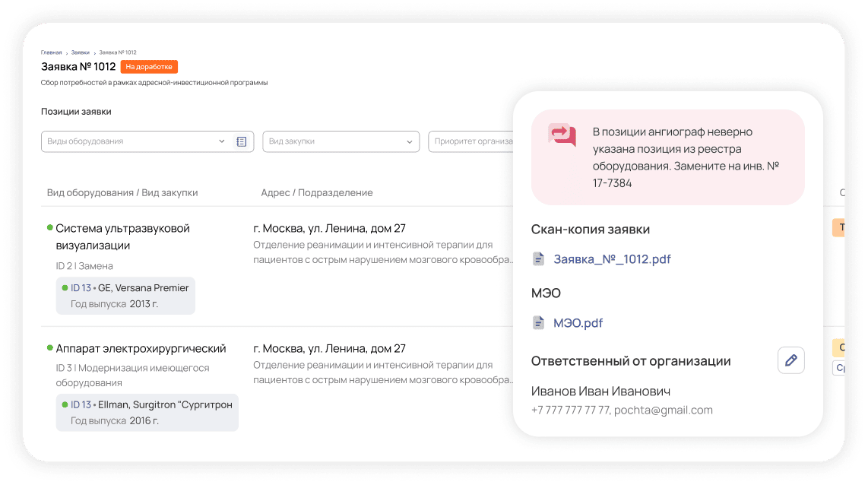Open ID 13 link for Ellman Surgitron
Image resolution: width=868 pixels, height=485 pixels.
coord(81,404)
